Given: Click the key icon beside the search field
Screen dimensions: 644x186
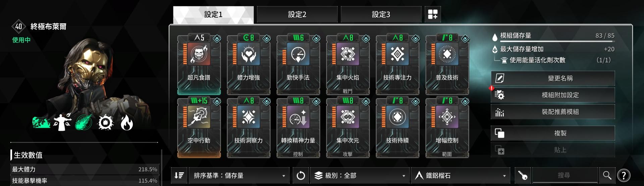Looking at the screenshot, I should 523,175.
